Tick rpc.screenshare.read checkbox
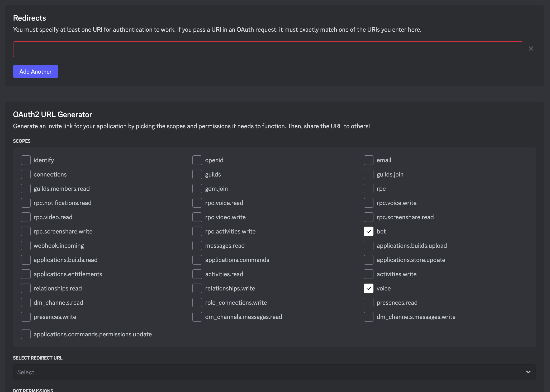 click(369, 217)
